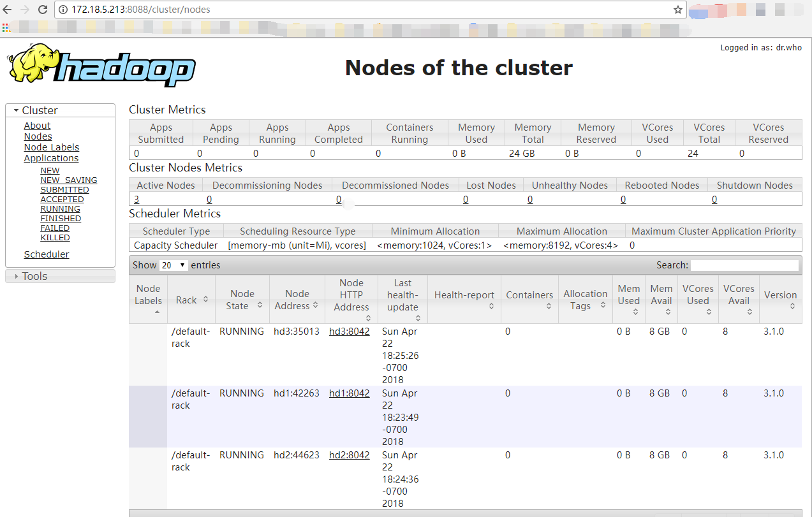Sort table by Health-report column
This screenshot has width=812, height=517.
pos(464,299)
